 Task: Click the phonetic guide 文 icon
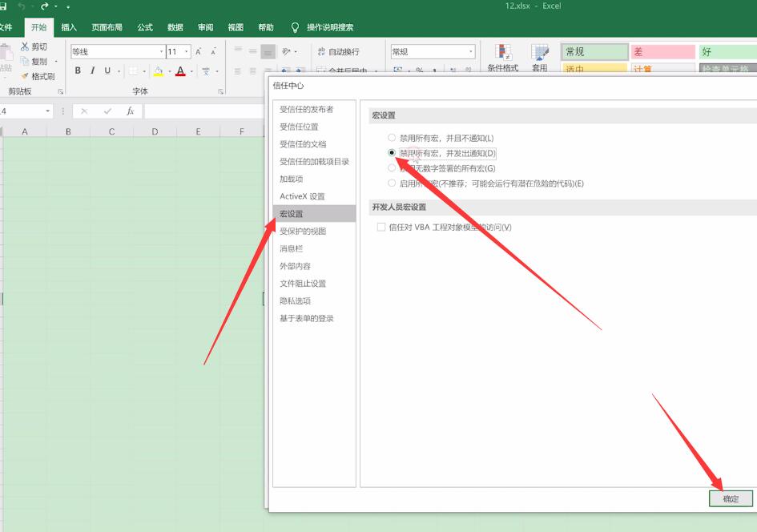point(206,71)
